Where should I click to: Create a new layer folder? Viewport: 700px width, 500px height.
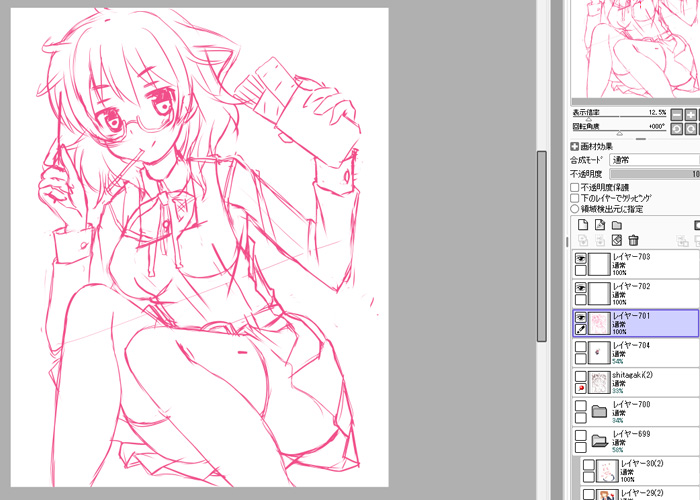(617, 225)
